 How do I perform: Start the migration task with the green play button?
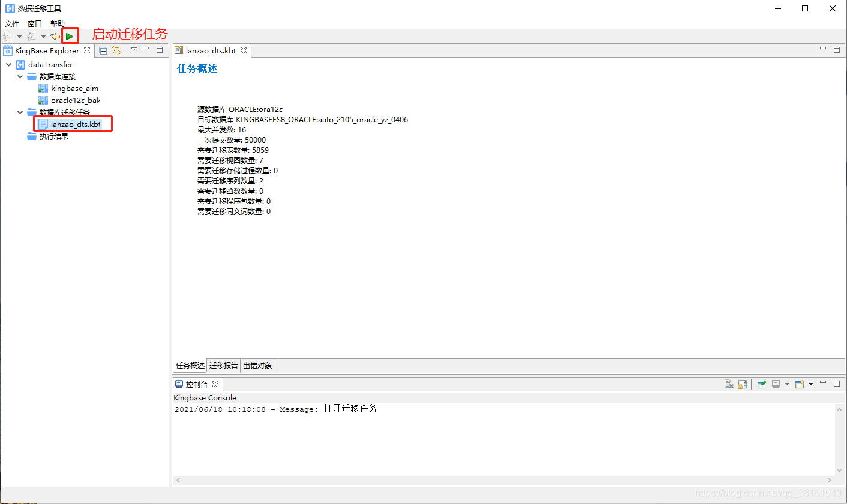[x=70, y=37]
